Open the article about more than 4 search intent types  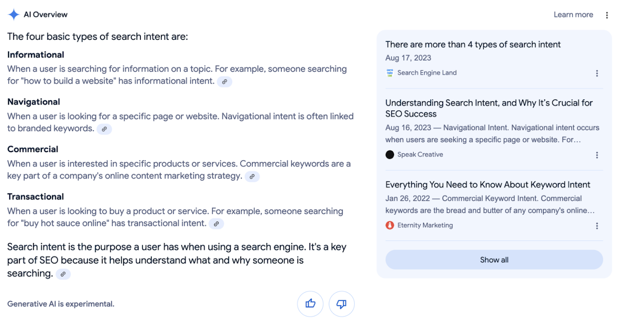pos(473,44)
